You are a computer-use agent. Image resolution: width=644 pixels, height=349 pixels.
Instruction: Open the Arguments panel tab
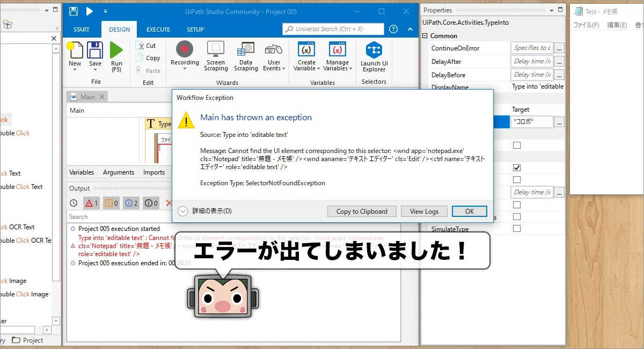point(119,172)
